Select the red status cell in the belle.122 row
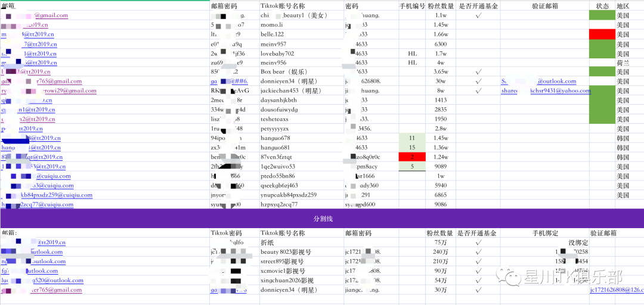The width and height of the screenshot is (644, 305). (602, 35)
